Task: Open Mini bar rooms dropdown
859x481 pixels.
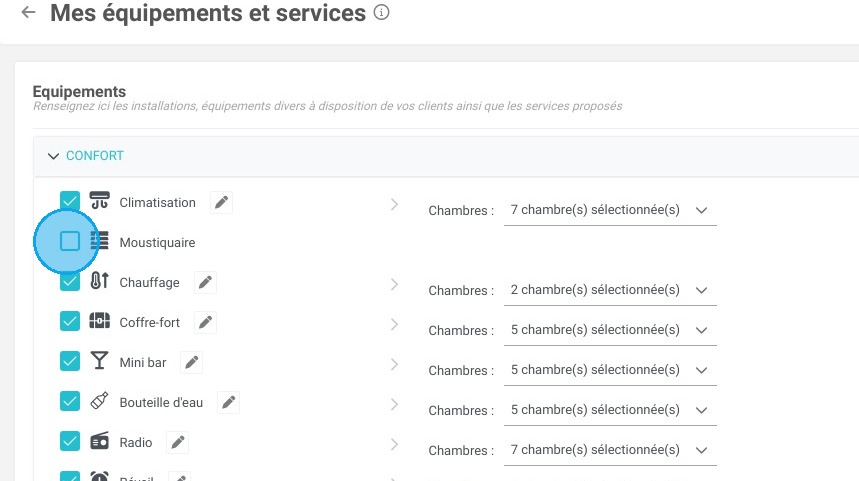Action: pyautogui.click(x=610, y=370)
